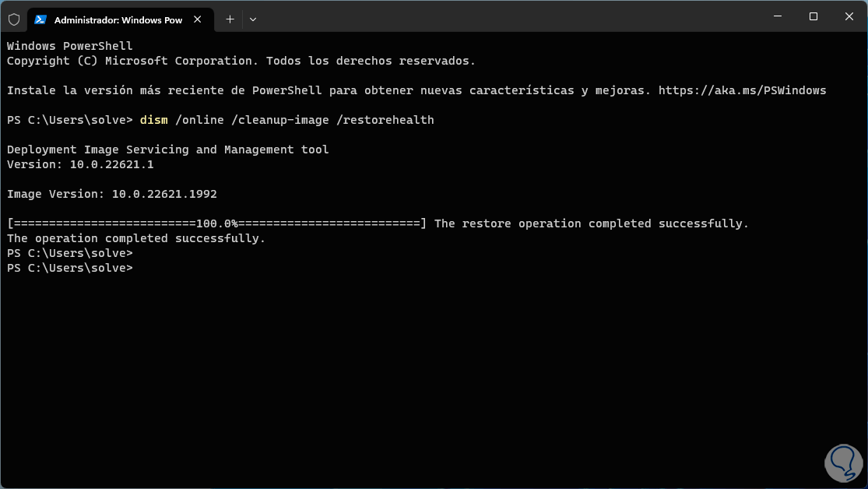Click "The restore operation completed successfully" message

[x=591, y=223]
